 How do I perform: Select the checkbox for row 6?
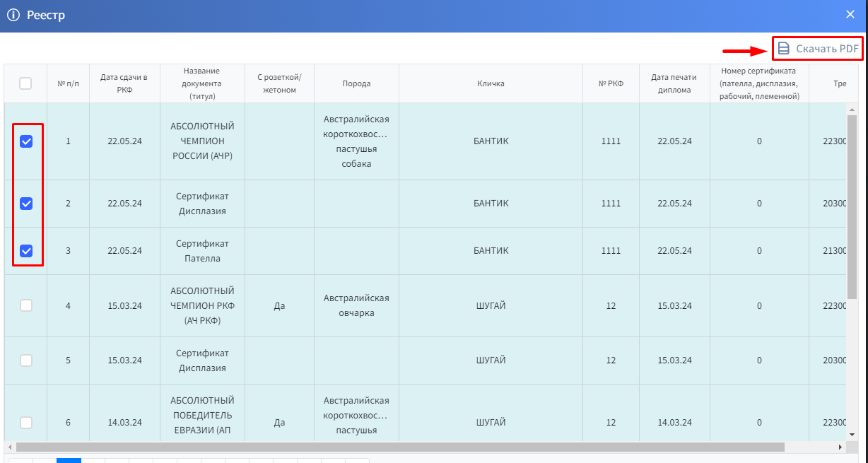tap(26, 423)
